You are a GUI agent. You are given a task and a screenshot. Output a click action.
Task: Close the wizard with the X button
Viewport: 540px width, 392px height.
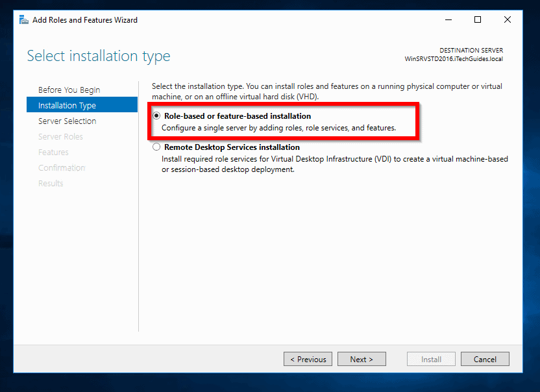pyautogui.click(x=508, y=19)
